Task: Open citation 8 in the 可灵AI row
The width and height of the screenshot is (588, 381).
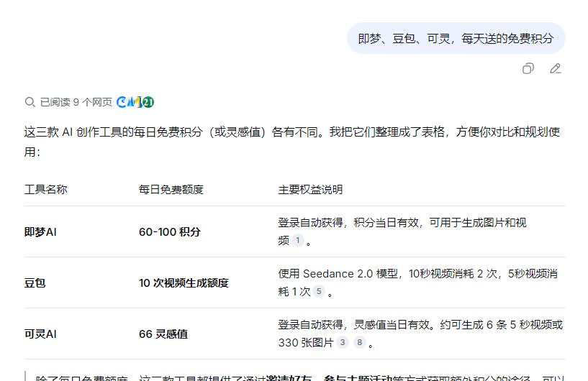Action: coord(360,342)
